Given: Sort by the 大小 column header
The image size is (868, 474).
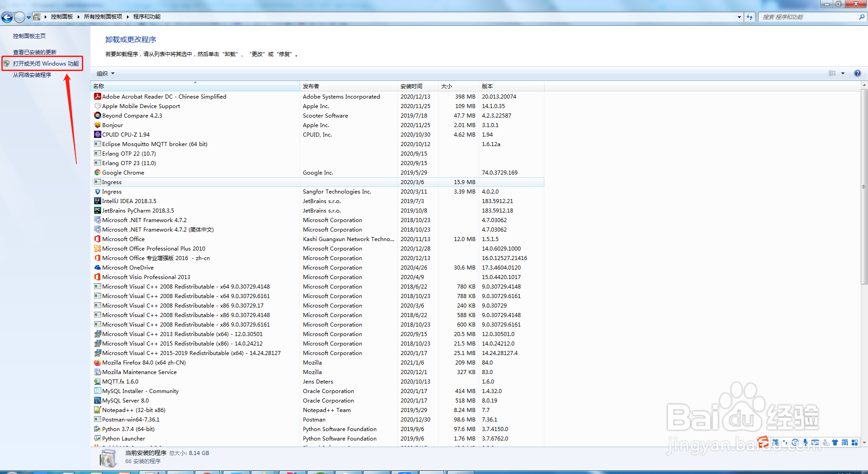Looking at the screenshot, I should click(458, 86).
